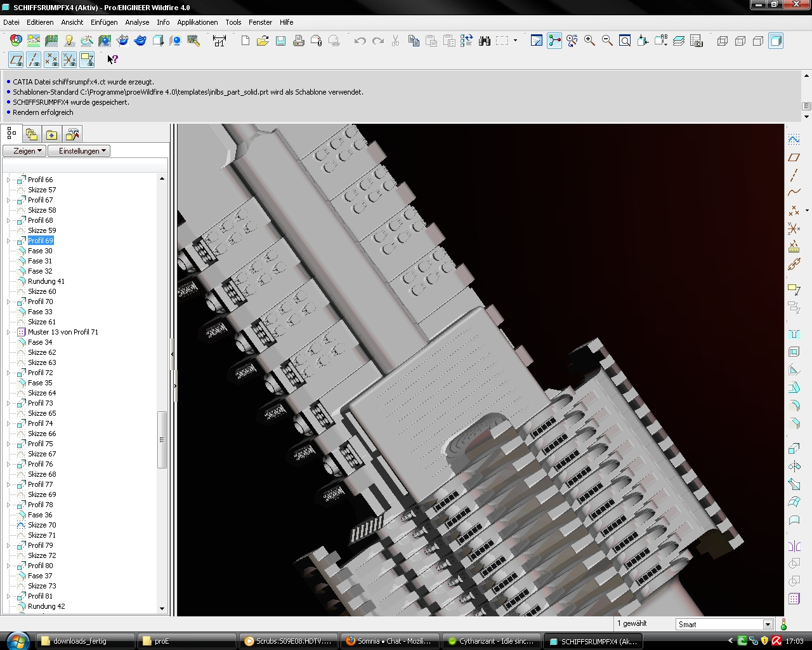Open the Applikationen menu

pyautogui.click(x=197, y=22)
